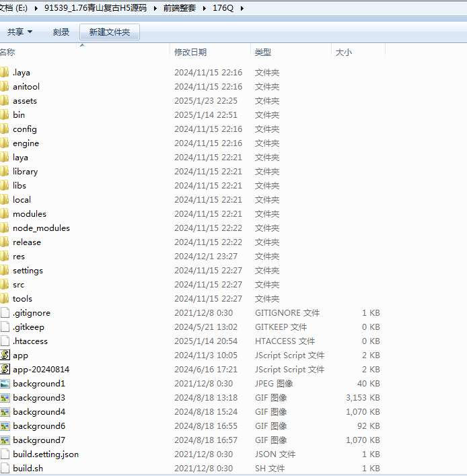Click the background1 JPEG image icon

5,384
